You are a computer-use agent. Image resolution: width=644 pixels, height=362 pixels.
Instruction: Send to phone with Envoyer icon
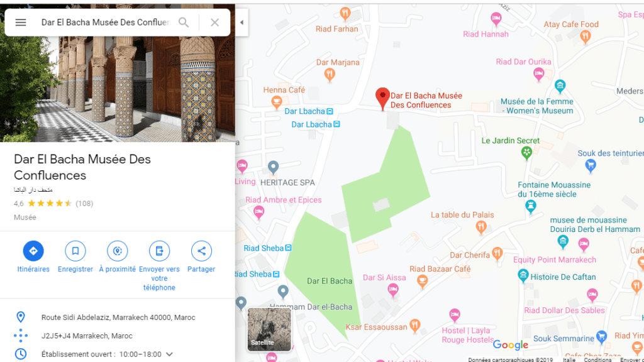click(x=159, y=251)
